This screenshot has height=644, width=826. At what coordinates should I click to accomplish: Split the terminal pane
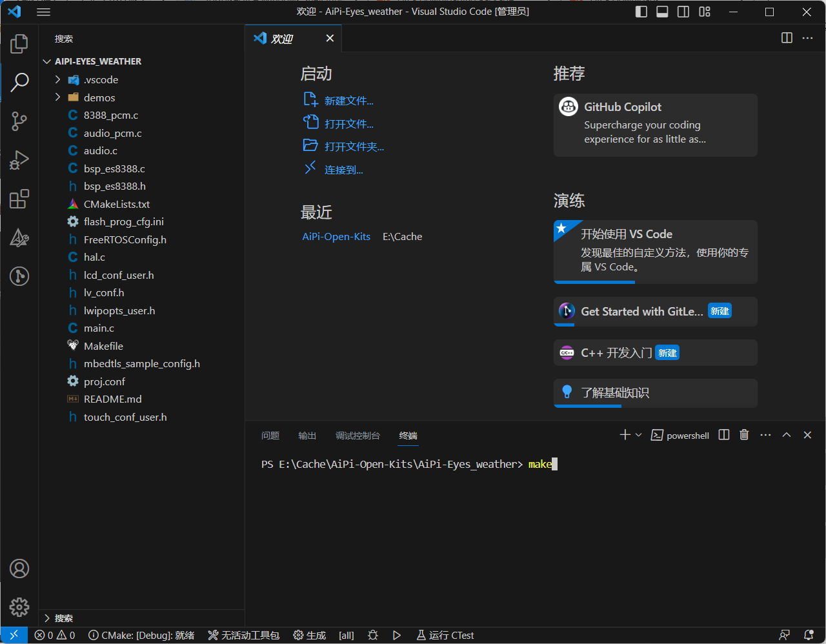click(724, 435)
